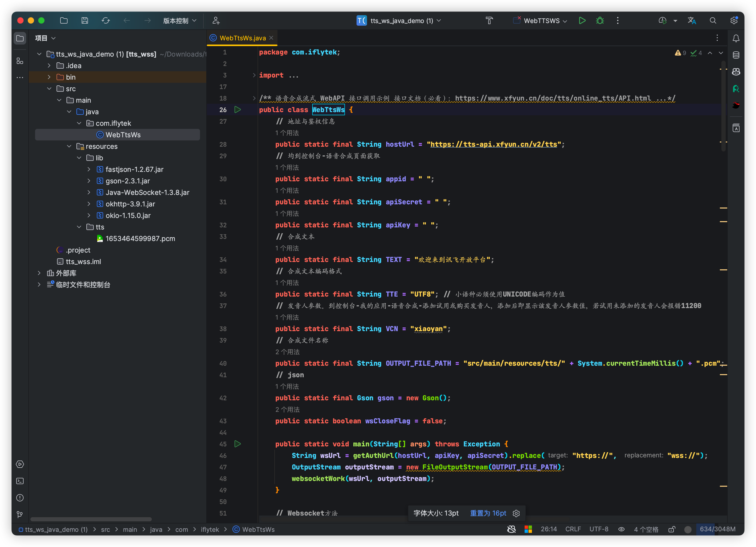The width and height of the screenshot is (756, 547).
Task: Open Search Everywhere magnifier icon
Action: [x=713, y=21]
